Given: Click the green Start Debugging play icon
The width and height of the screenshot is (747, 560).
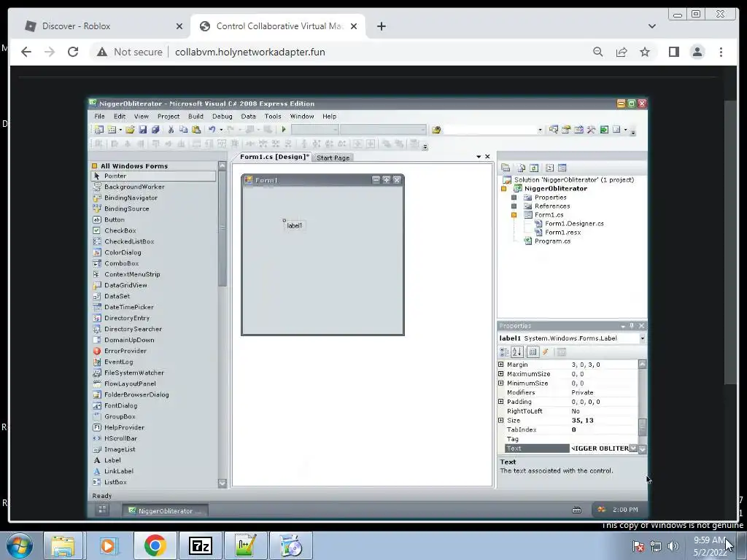Looking at the screenshot, I should (284, 130).
